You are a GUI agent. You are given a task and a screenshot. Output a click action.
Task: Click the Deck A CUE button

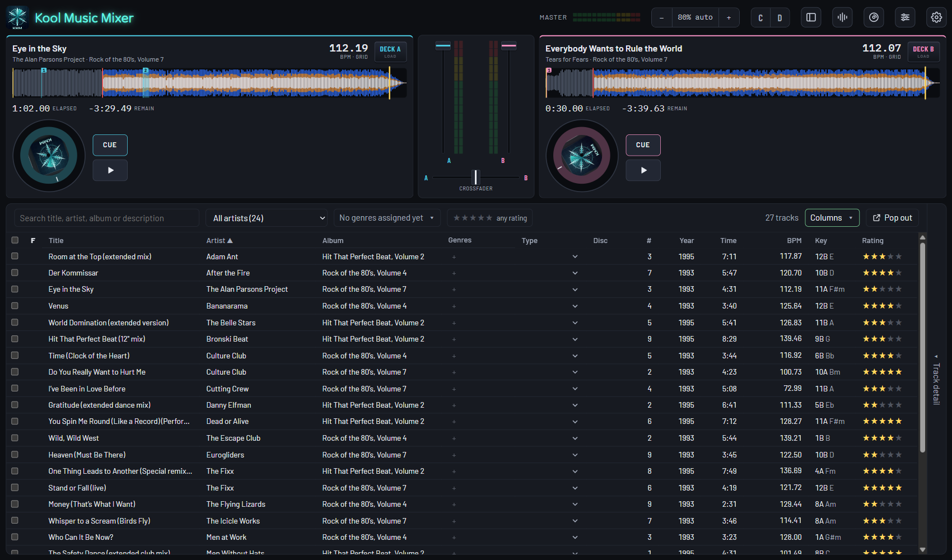[x=110, y=145]
